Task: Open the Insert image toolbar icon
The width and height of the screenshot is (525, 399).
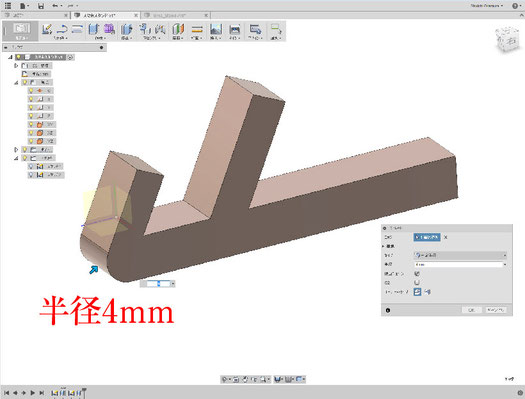Action: 216,29
